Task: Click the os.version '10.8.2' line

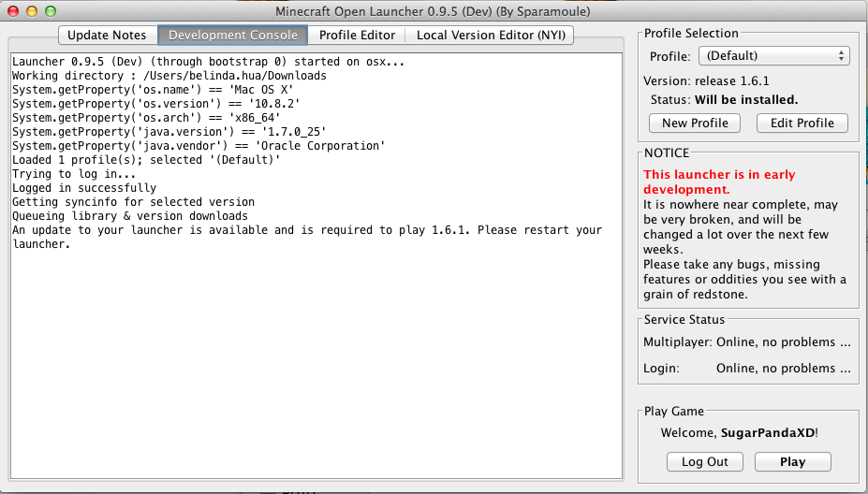Action: click(156, 104)
